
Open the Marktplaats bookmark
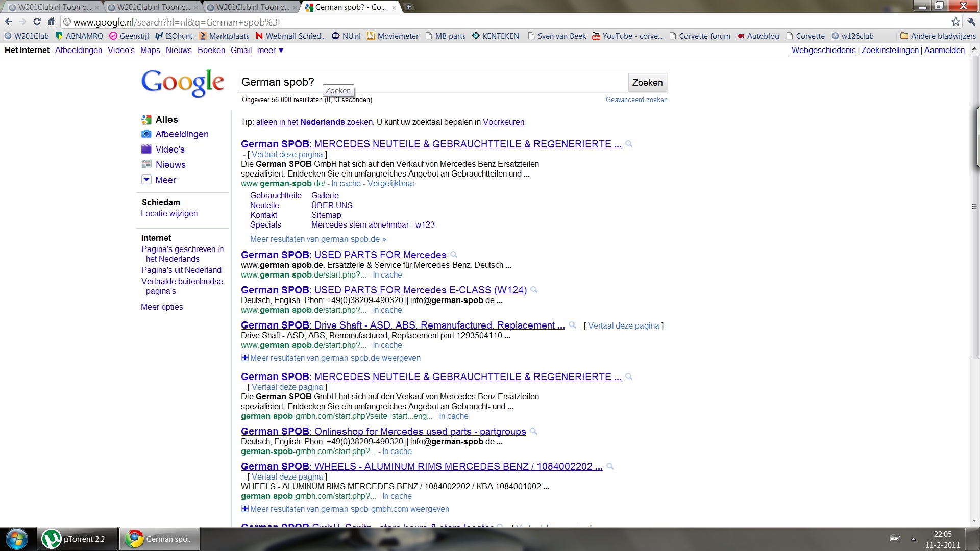pos(224,36)
